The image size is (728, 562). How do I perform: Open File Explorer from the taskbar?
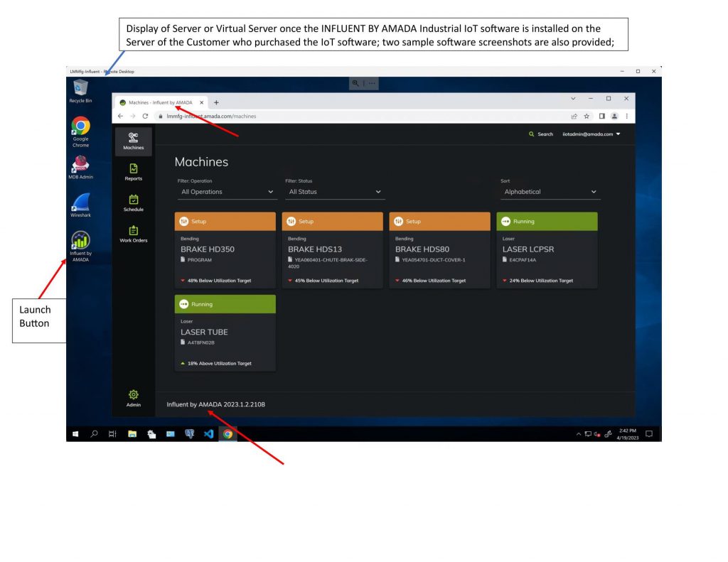click(x=132, y=434)
